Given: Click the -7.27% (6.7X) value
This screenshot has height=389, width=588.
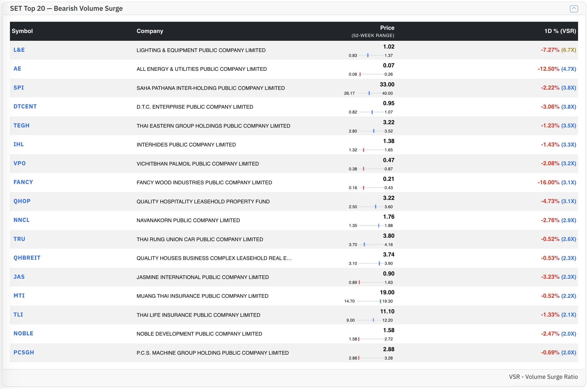Looking at the screenshot, I should point(558,50).
